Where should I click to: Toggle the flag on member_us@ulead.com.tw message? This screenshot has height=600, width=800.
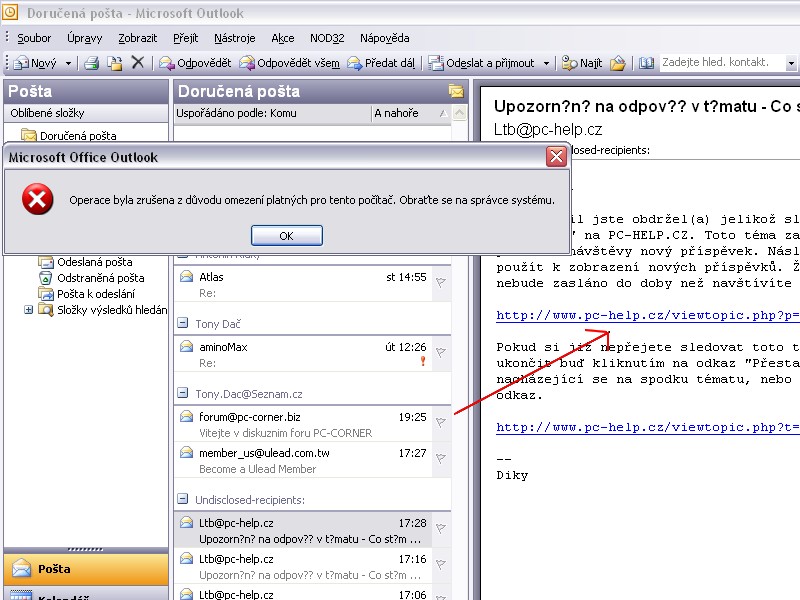(441, 458)
